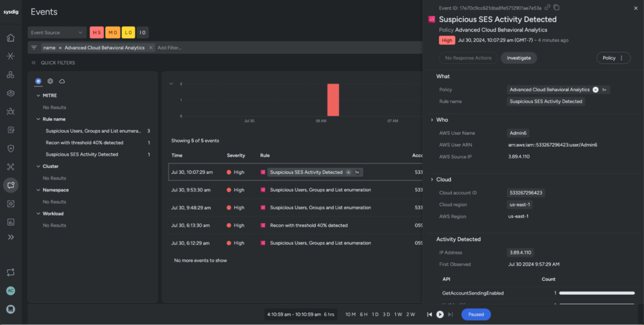Collapse the Cluster filter section
The image size is (644, 325).
(39, 166)
